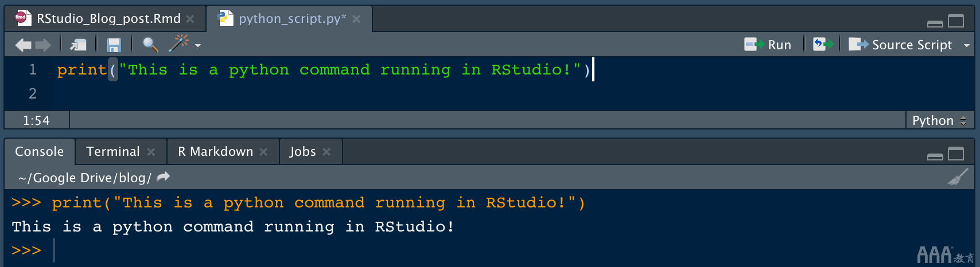This screenshot has height=267, width=980.
Task: Show script in new window
Action: [78, 45]
